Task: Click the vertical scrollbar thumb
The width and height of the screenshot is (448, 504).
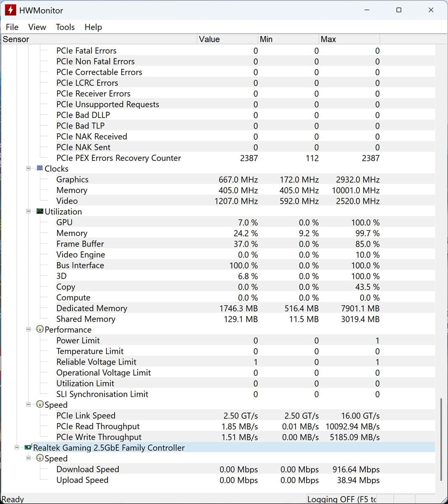Action: (440, 439)
